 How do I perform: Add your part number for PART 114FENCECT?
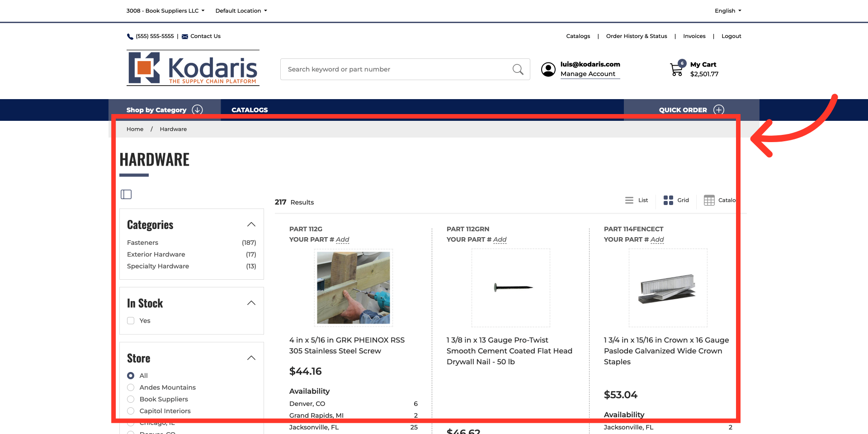(657, 239)
